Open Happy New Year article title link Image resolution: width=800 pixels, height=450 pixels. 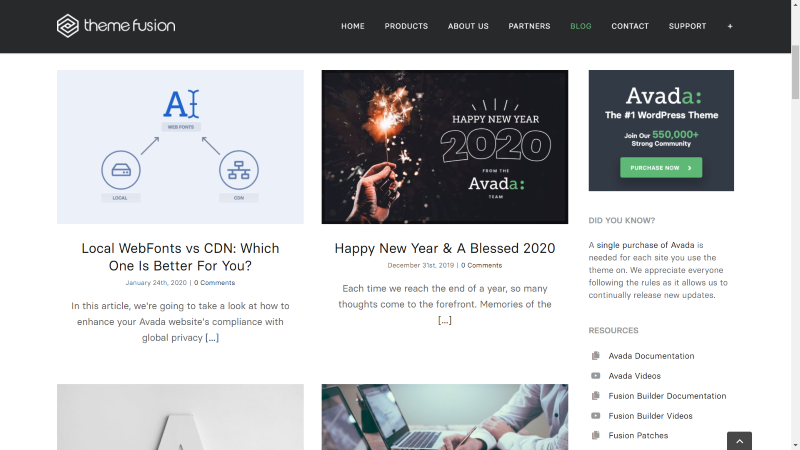[444, 248]
